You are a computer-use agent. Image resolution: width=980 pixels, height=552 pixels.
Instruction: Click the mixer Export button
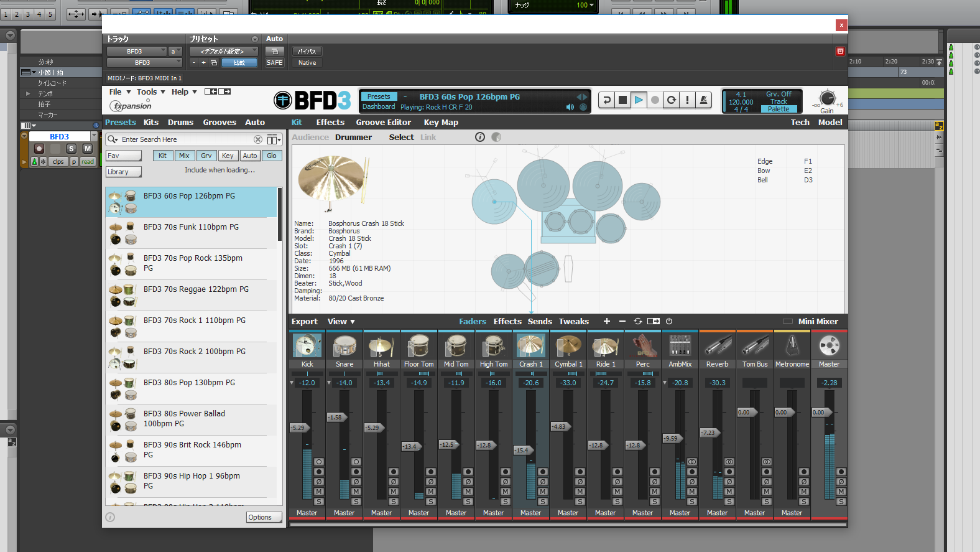coord(305,321)
